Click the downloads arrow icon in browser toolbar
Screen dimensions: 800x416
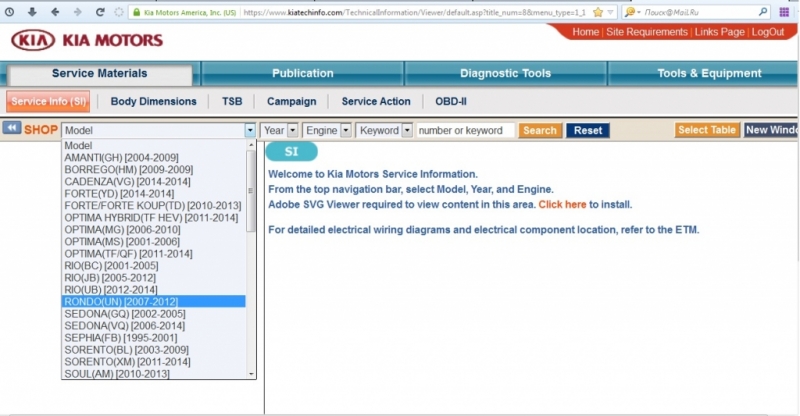pos(31,12)
